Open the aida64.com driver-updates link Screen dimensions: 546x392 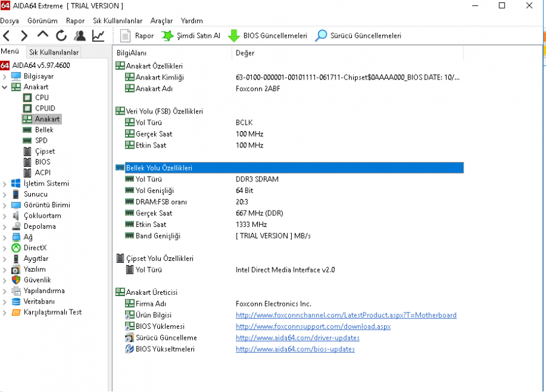click(x=298, y=338)
